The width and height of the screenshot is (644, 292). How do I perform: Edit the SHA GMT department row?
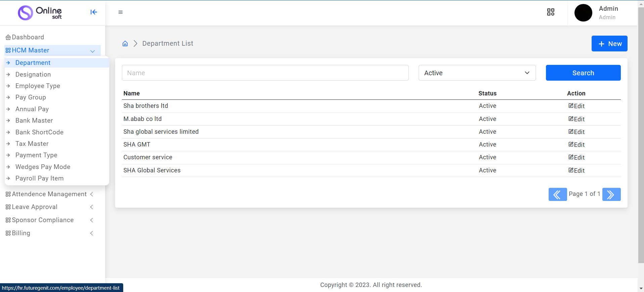point(577,145)
